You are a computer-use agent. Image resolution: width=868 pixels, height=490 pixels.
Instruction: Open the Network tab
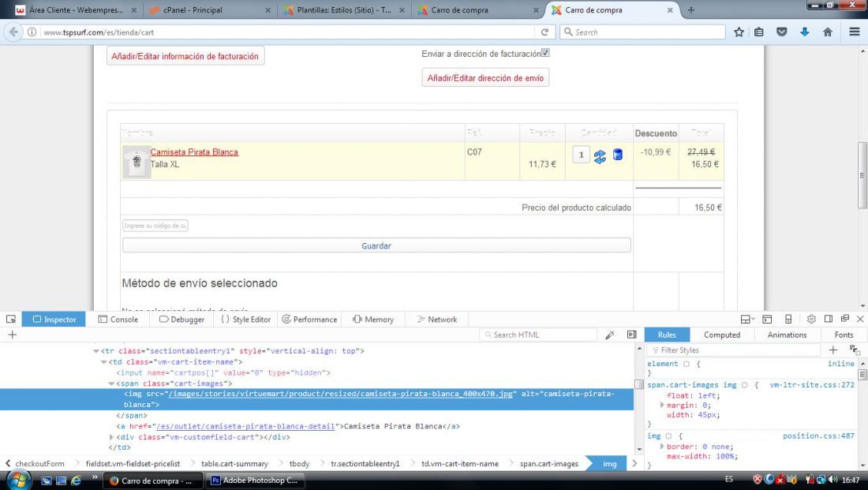pos(437,320)
